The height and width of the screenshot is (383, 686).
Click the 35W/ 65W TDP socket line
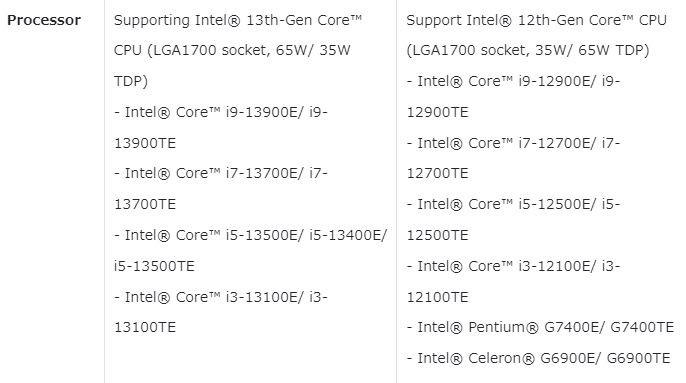coord(528,50)
